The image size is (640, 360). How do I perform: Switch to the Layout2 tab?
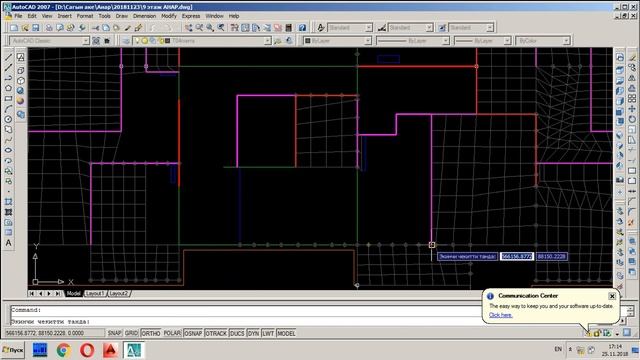point(119,293)
